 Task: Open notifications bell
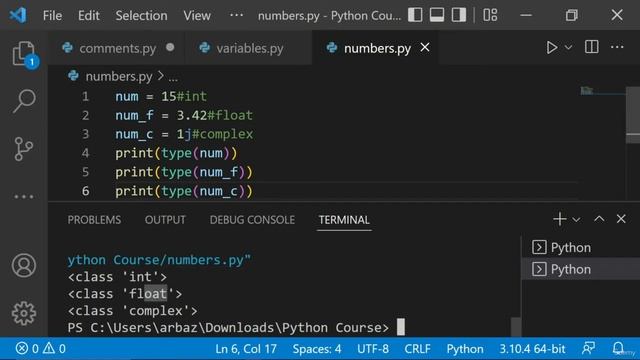[x=618, y=349]
